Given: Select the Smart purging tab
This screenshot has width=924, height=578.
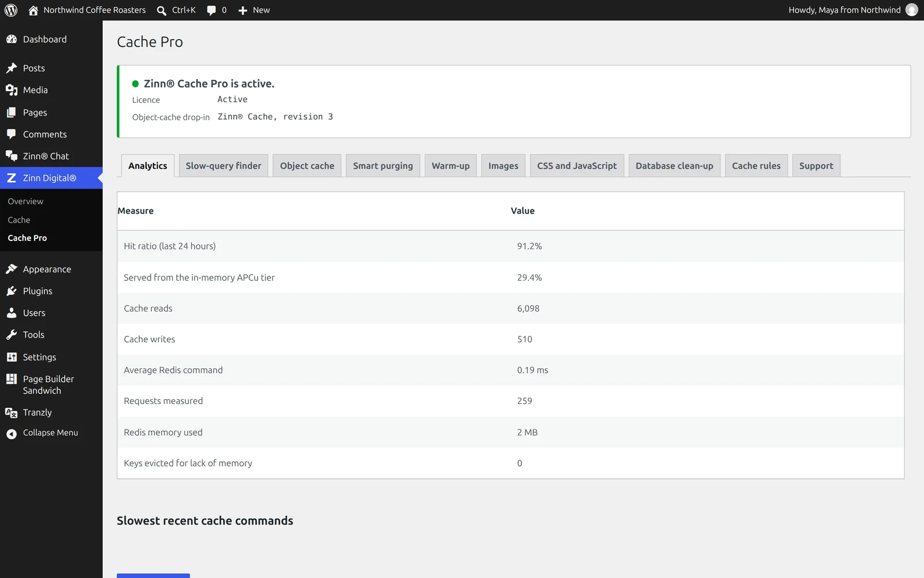Looking at the screenshot, I should click(x=383, y=166).
